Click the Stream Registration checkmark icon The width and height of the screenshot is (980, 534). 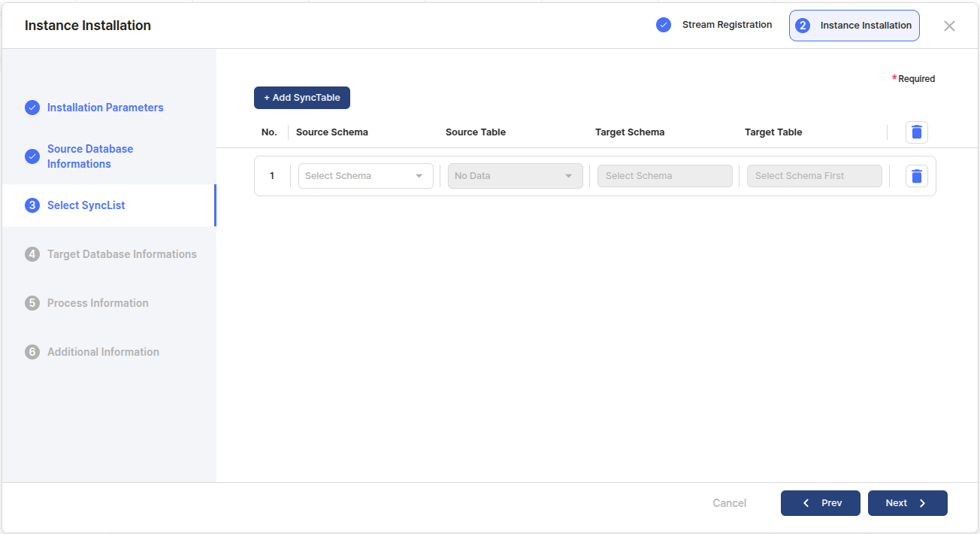664,25
